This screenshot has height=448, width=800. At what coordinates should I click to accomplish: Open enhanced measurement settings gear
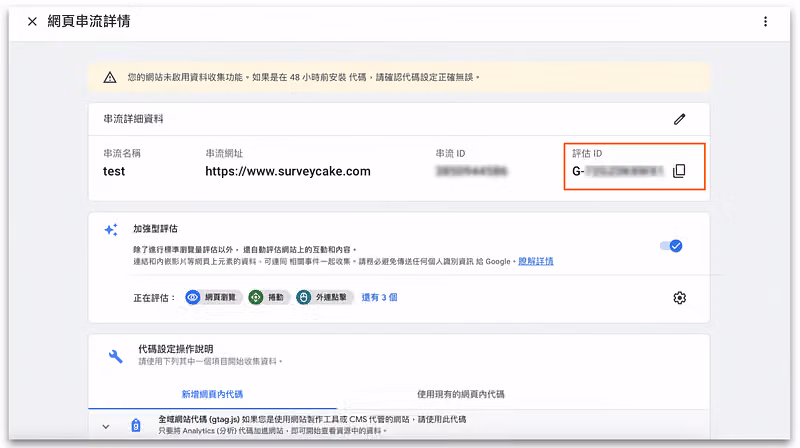(679, 297)
